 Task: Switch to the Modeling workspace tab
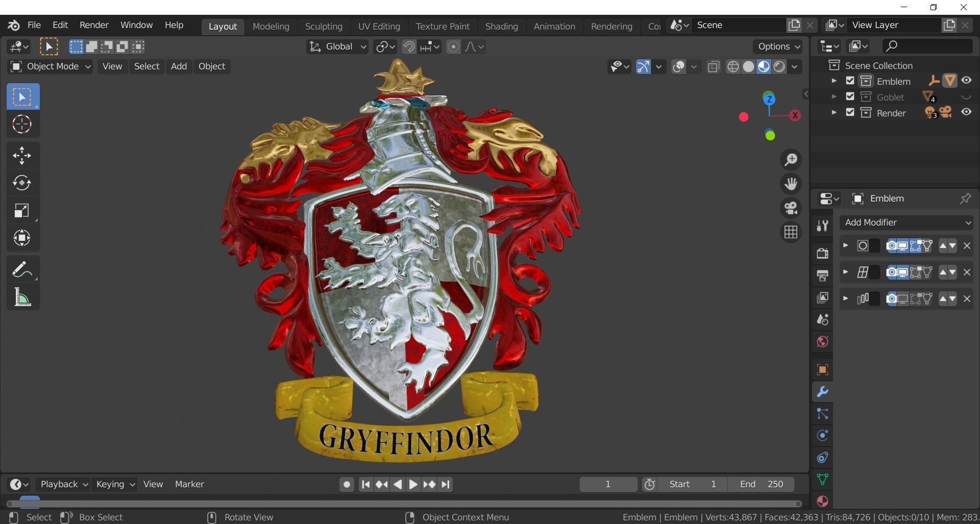[x=271, y=27]
